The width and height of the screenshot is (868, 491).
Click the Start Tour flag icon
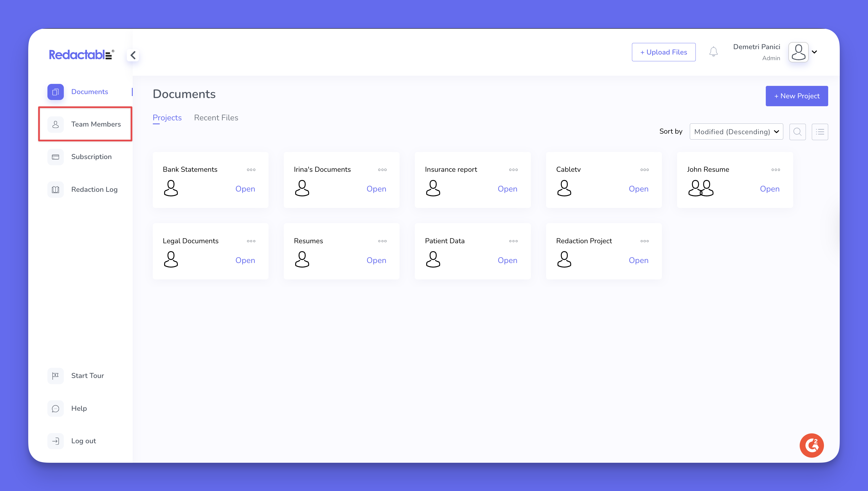[x=56, y=376]
